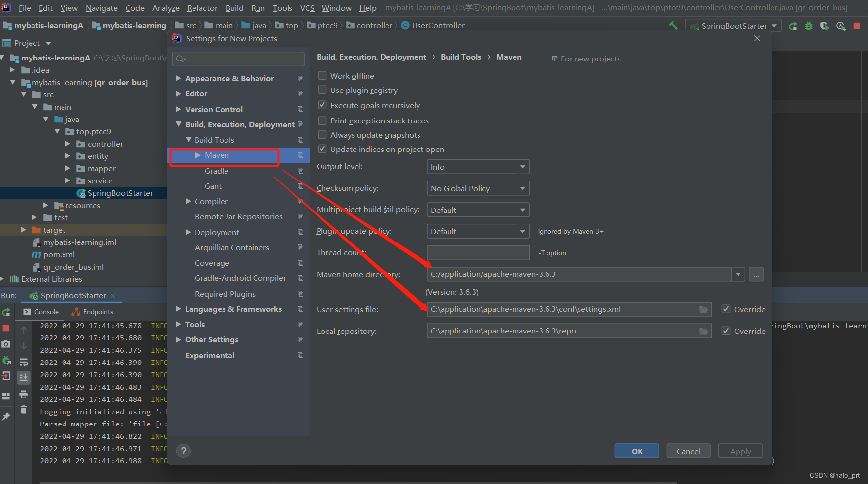Click the Thread count input field
This screenshot has height=484, width=868.
point(478,253)
